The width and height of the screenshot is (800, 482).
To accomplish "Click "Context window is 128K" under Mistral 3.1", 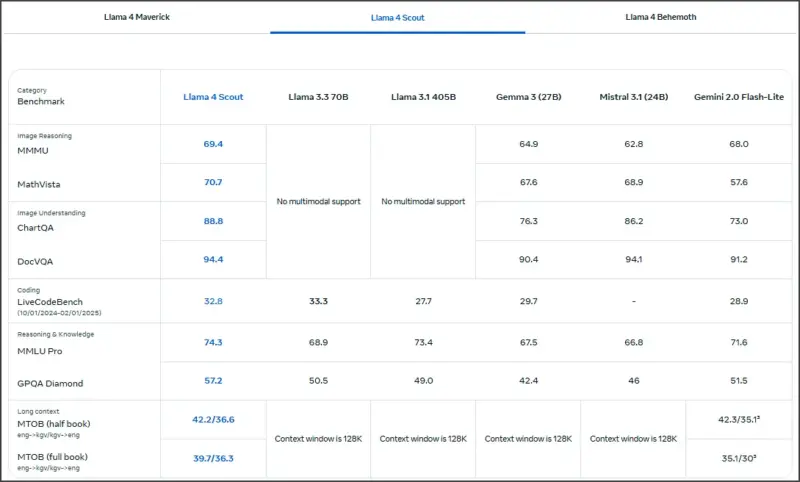I will [x=634, y=439].
